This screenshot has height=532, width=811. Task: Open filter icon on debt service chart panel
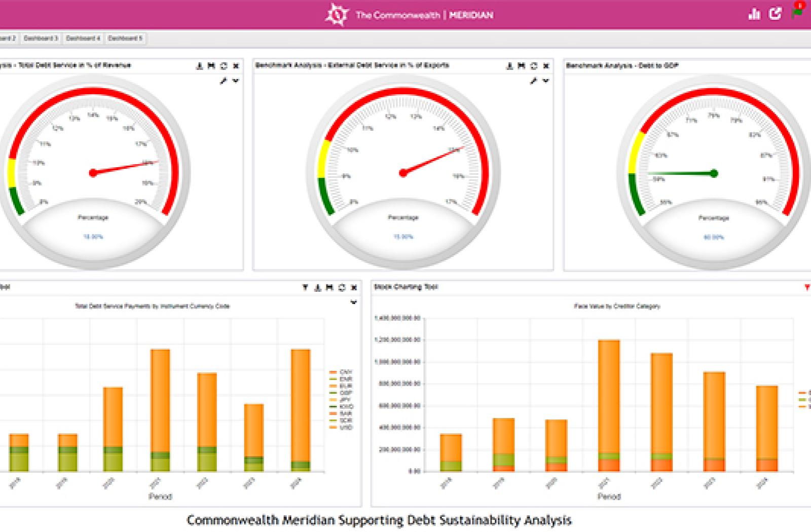(x=305, y=288)
